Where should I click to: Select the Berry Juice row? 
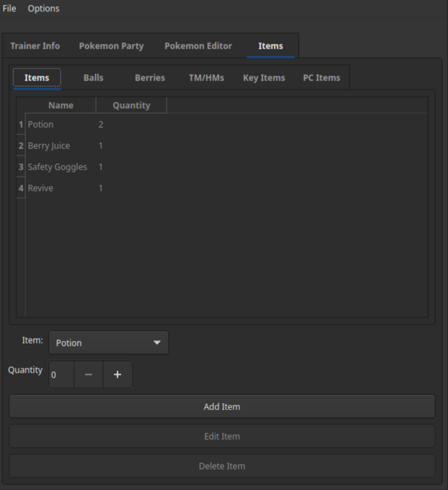(49, 146)
